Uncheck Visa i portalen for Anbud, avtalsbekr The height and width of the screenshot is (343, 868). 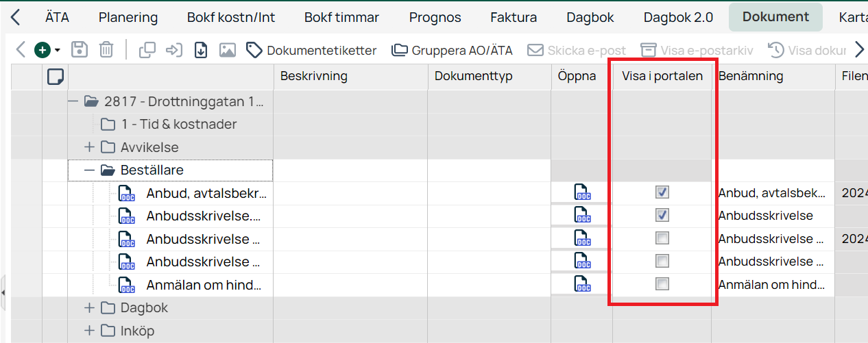click(x=662, y=192)
